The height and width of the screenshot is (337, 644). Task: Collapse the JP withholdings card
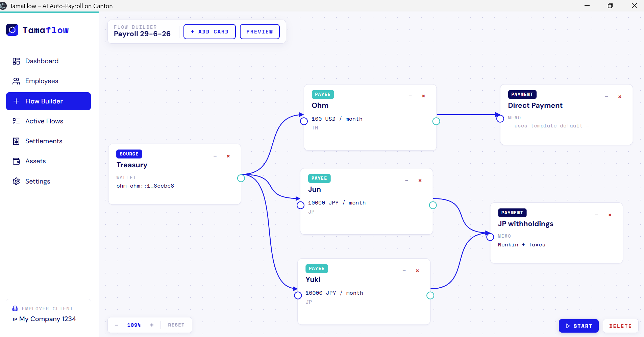pos(597,215)
